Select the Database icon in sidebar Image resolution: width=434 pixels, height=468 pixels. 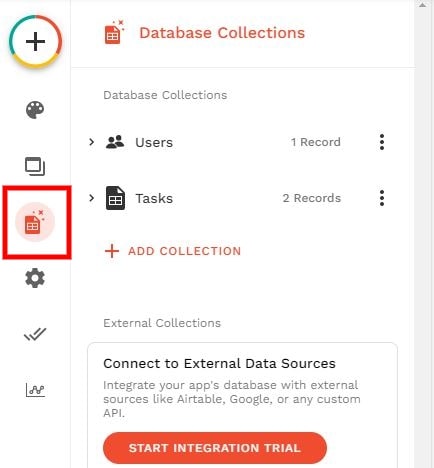pos(35,222)
